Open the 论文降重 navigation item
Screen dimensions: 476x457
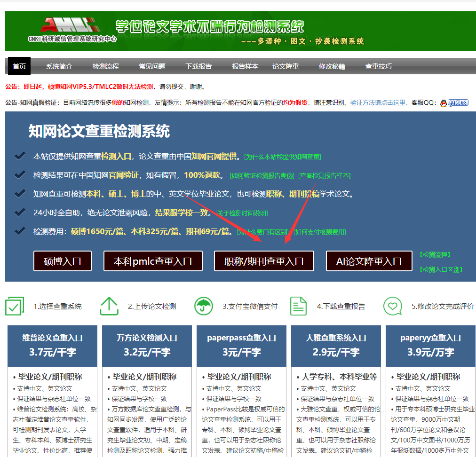[286, 66]
